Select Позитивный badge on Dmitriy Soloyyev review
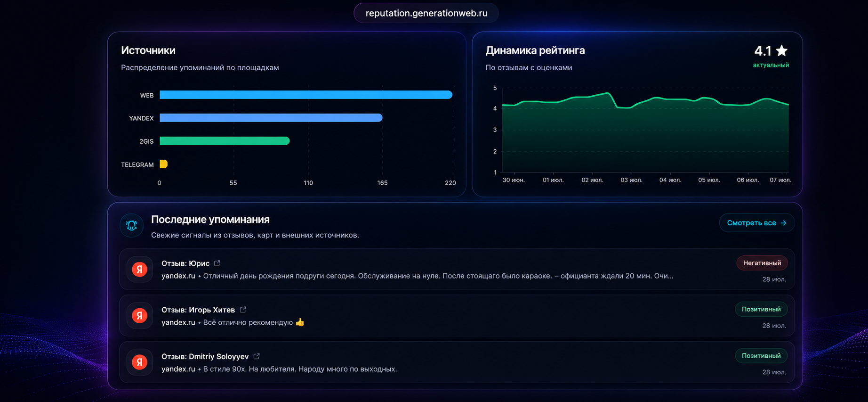The image size is (868, 402). 761,356
